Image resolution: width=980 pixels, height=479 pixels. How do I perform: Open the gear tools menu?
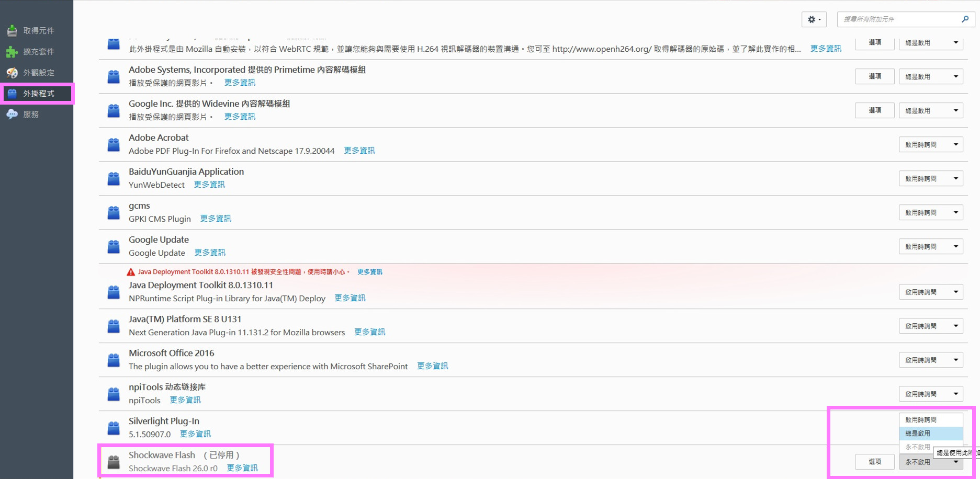(814, 19)
